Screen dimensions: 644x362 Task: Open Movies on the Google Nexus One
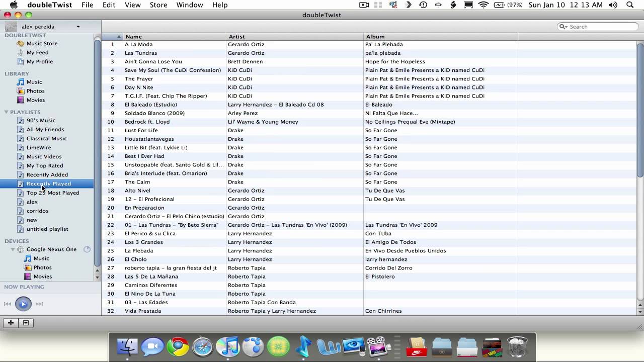(43, 277)
